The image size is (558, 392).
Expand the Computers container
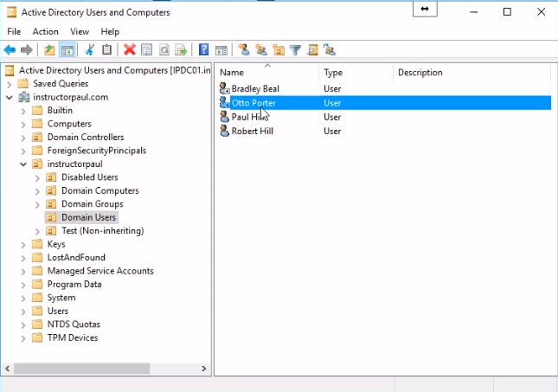pyautogui.click(x=23, y=125)
